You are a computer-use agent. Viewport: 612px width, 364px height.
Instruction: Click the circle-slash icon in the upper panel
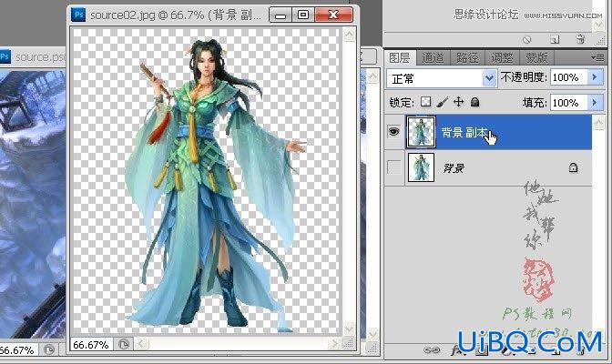tap(526, 39)
